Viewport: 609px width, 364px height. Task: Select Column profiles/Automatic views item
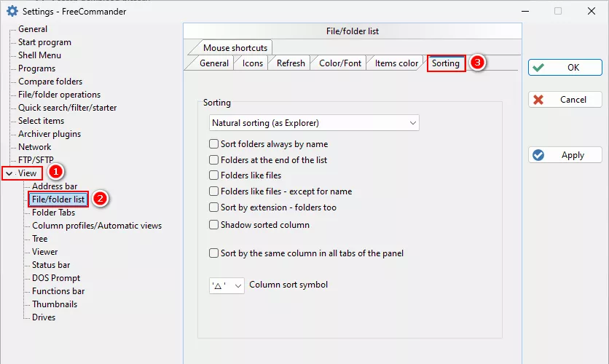tap(97, 226)
